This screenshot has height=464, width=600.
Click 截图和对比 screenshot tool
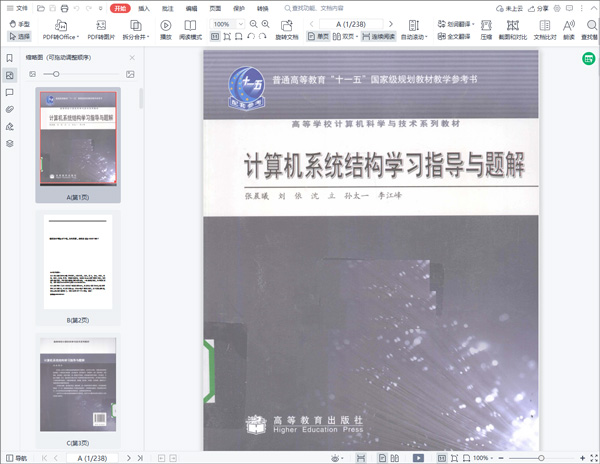coord(513,30)
